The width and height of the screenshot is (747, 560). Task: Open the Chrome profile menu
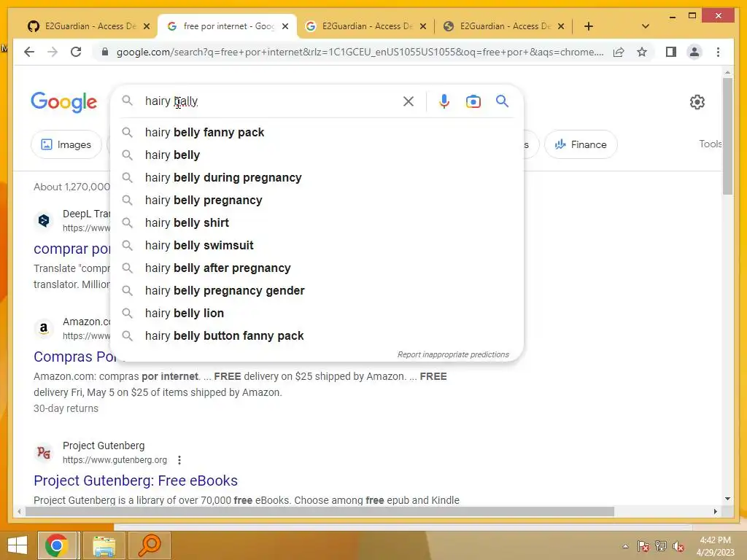click(x=694, y=52)
